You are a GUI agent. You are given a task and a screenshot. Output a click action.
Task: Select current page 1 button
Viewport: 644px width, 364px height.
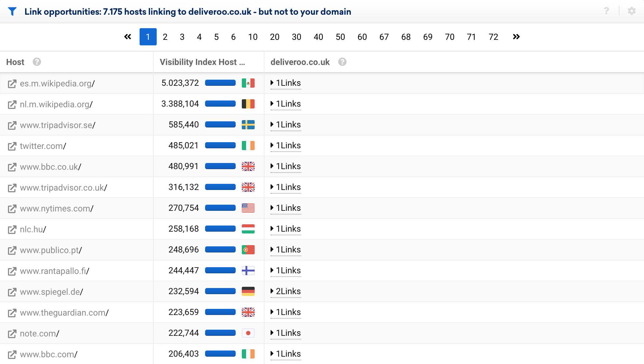[x=148, y=37]
